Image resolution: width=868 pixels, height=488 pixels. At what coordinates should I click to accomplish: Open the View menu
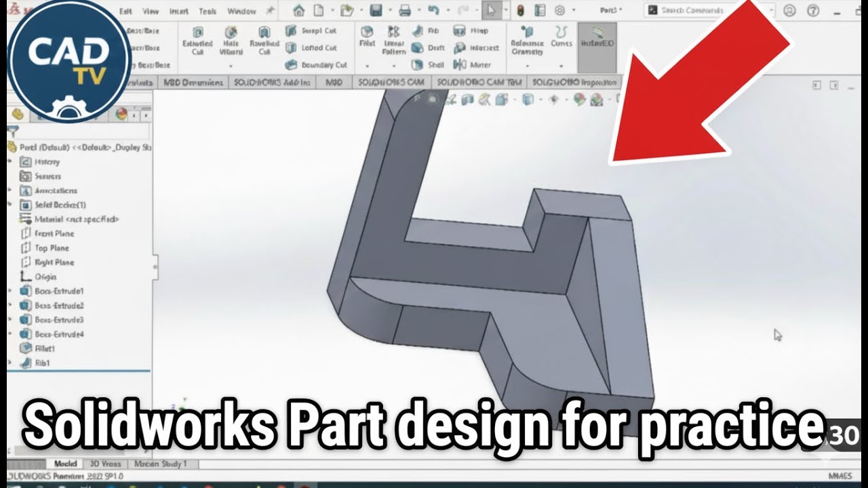tap(151, 11)
